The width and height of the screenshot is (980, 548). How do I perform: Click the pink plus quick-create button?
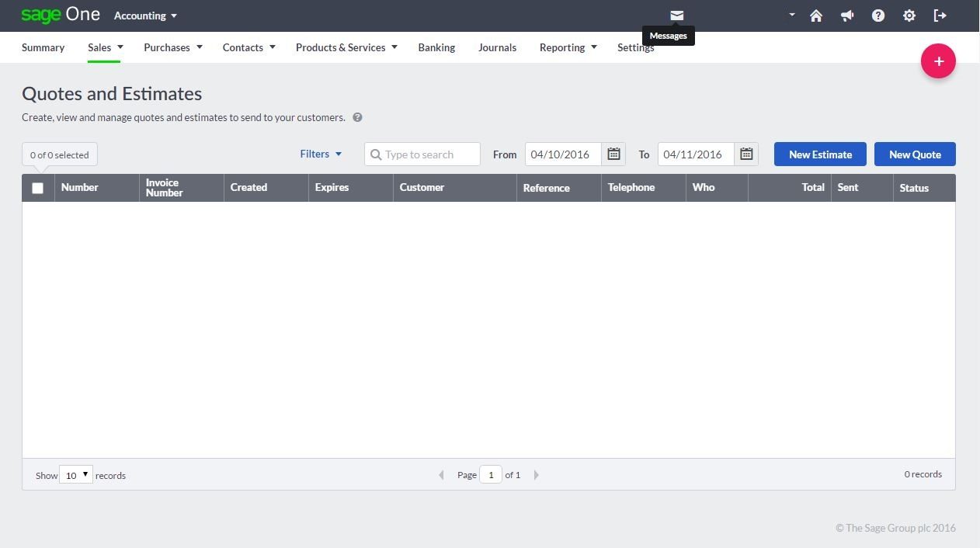point(938,61)
